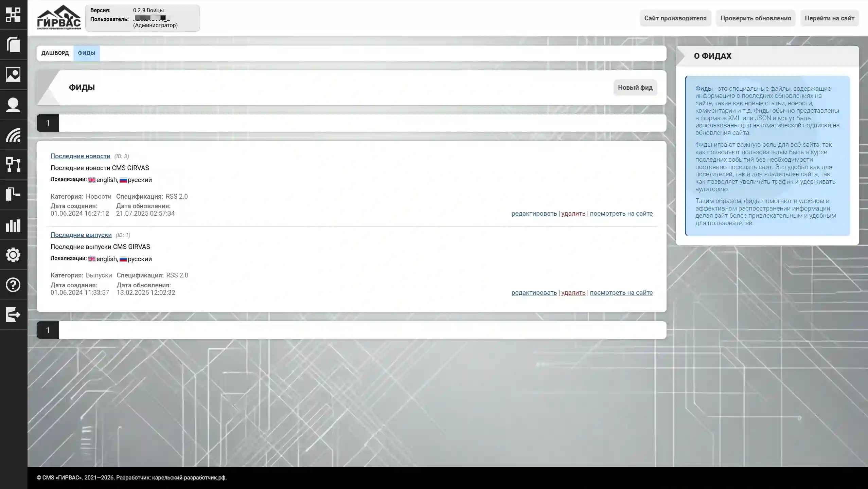Open the feeds RSS icon in sidebar

click(x=13, y=135)
